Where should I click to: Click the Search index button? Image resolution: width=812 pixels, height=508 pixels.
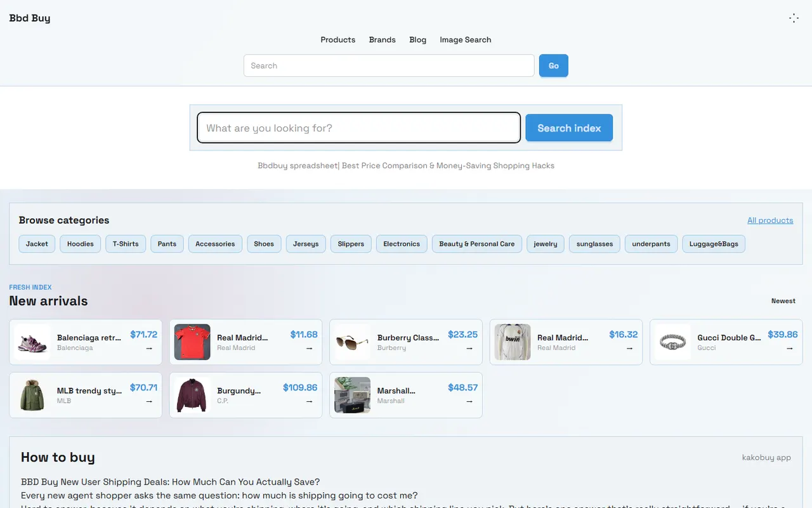coord(569,128)
